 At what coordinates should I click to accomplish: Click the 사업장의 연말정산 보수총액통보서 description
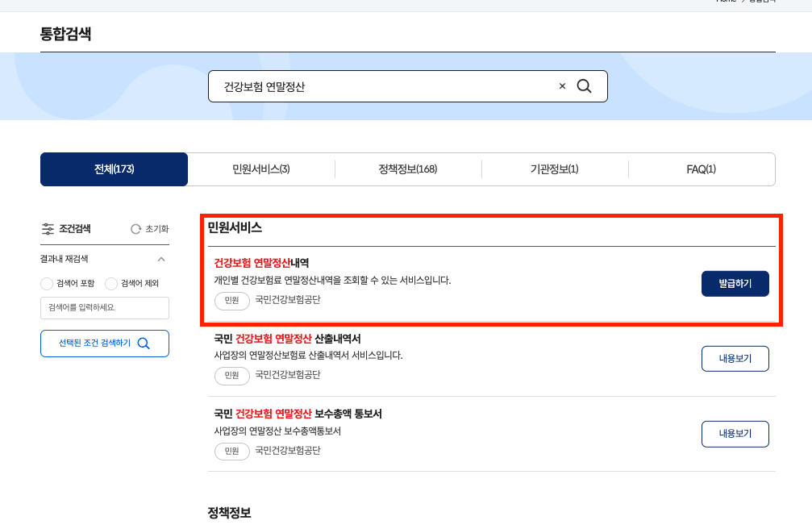point(277,431)
